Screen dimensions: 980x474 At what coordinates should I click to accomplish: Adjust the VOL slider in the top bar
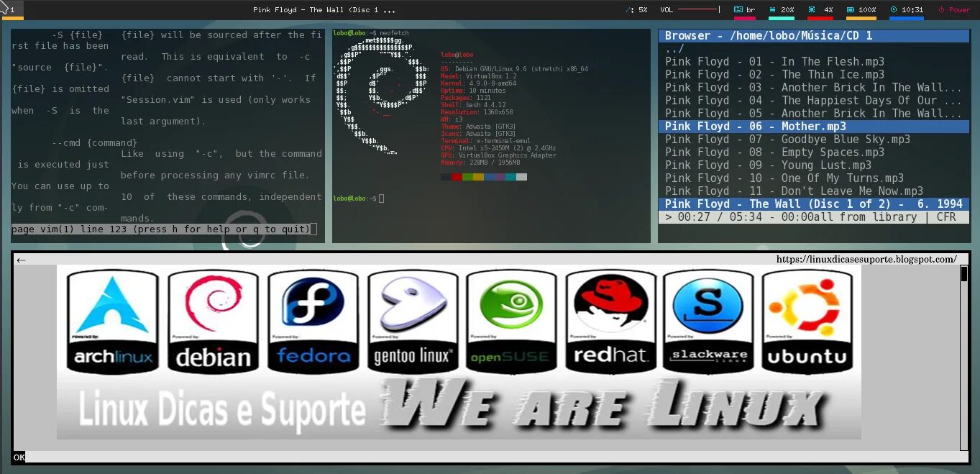(x=698, y=10)
